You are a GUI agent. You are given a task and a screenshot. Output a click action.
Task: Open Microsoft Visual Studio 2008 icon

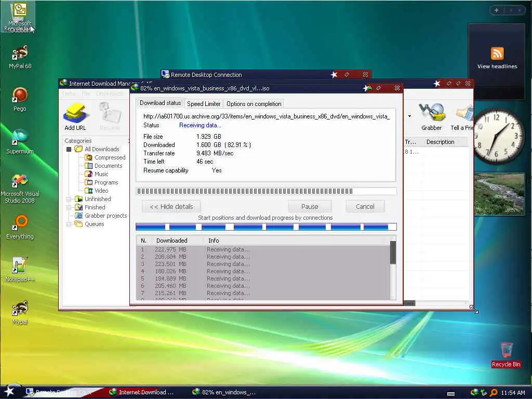pos(20,188)
